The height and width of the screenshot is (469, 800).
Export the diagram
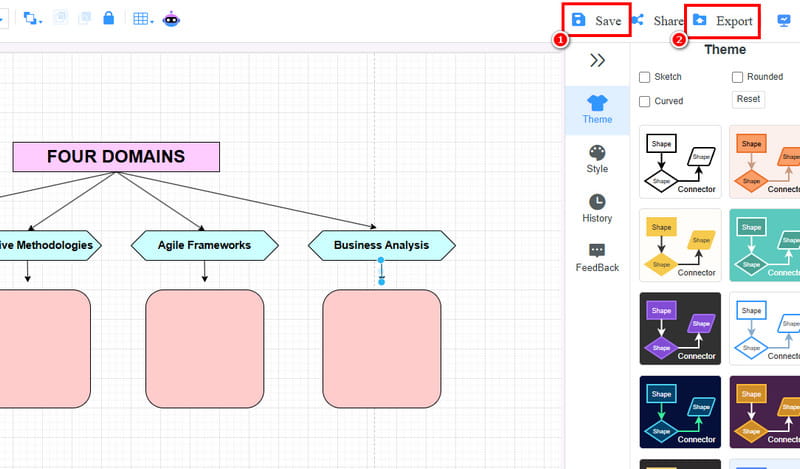pyautogui.click(x=722, y=21)
